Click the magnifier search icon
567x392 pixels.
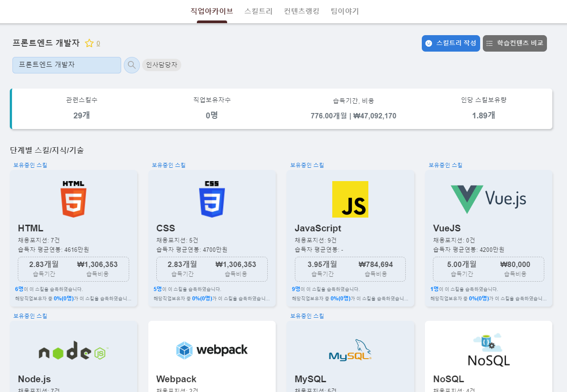pyautogui.click(x=132, y=65)
